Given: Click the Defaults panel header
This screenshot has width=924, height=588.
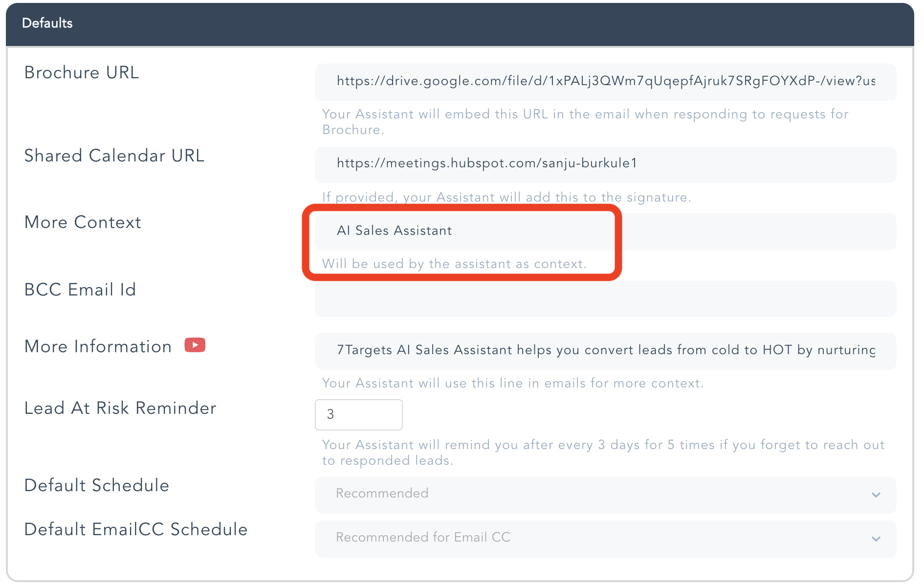Looking at the screenshot, I should (460, 23).
